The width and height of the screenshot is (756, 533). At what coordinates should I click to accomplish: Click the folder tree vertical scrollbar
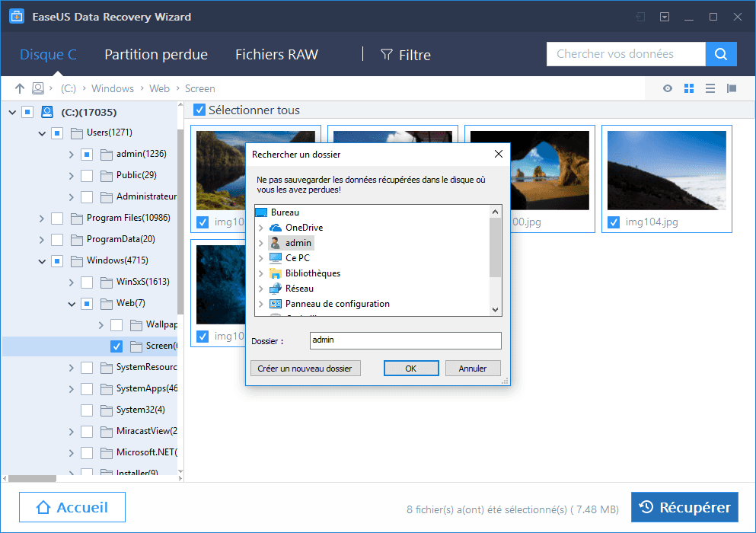coord(180,222)
